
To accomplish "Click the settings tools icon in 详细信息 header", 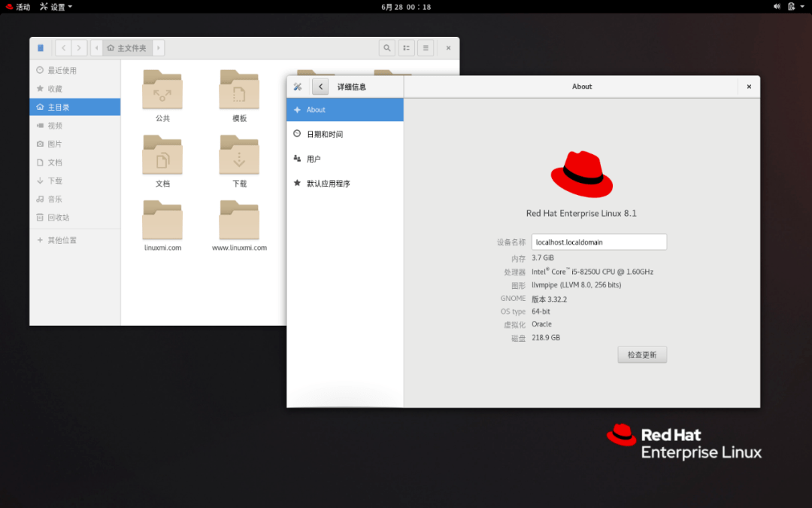I will click(x=298, y=87).
